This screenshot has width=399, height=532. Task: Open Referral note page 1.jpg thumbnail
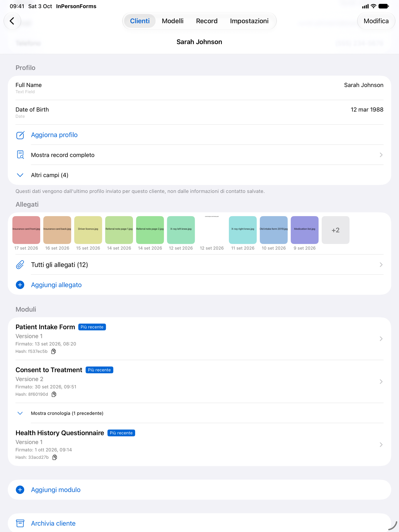pyautogui.click(x=119, y=230)
